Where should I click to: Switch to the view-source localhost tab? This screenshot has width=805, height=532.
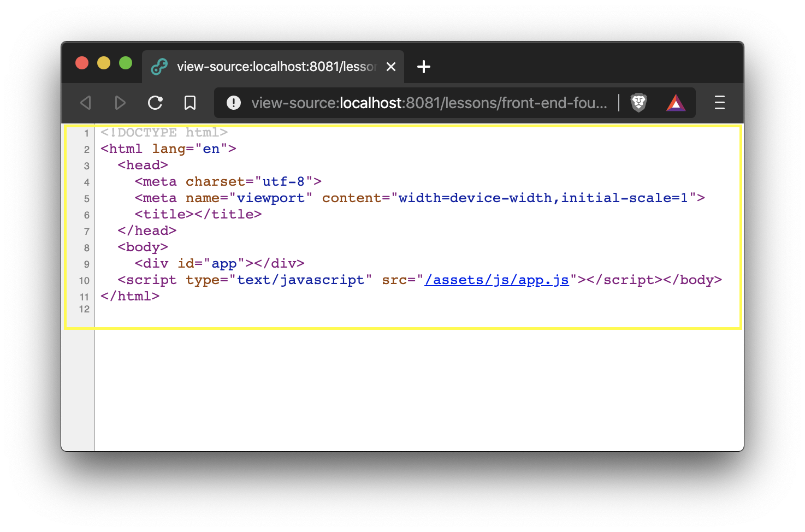[273, 66]
